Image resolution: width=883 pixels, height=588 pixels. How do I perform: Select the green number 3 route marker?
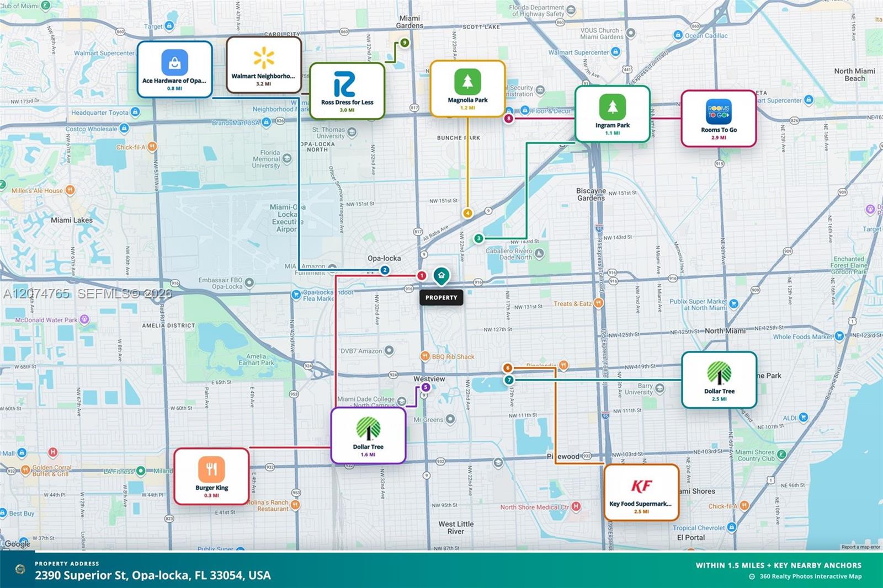pyautogui.click(x=478, y=238)
